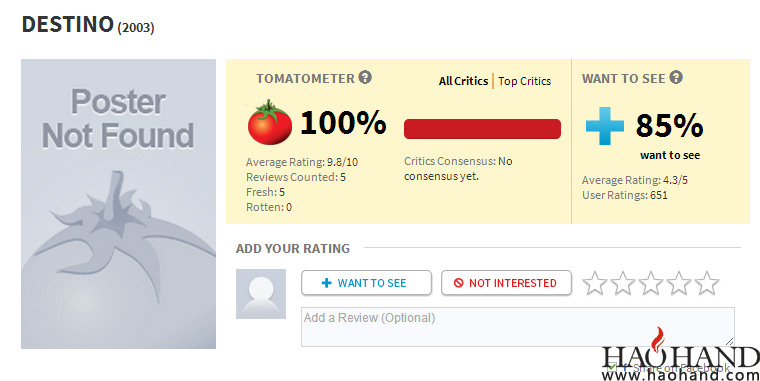Rate the movie five stars
760x381 pixels.
click(x=707, y=283)
